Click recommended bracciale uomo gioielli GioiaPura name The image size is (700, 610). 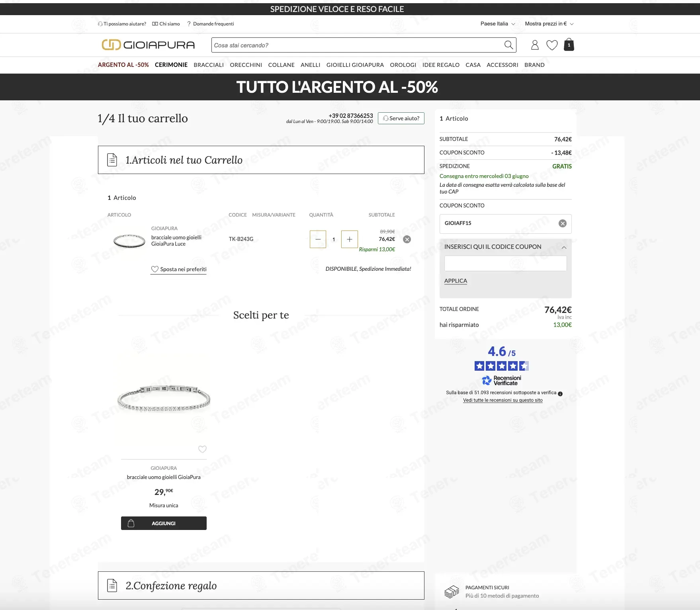click(164, 477)
